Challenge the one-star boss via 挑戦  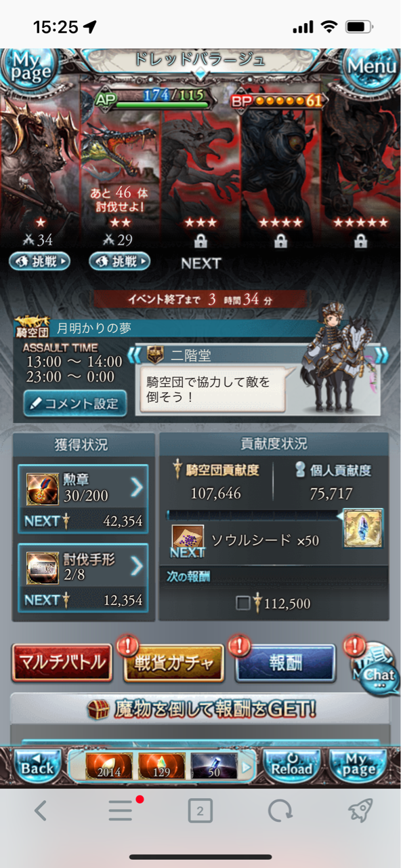point(39,261)
